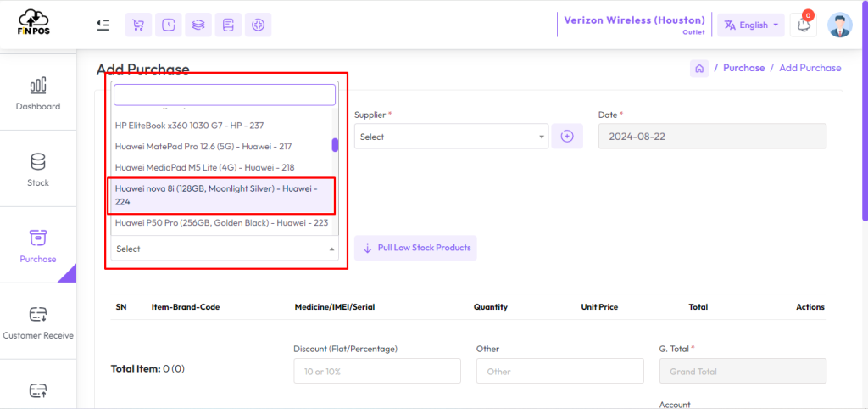Open the shopping cart shortcut icon
Viewport: 868px width, 409px height.
(138, 25)
